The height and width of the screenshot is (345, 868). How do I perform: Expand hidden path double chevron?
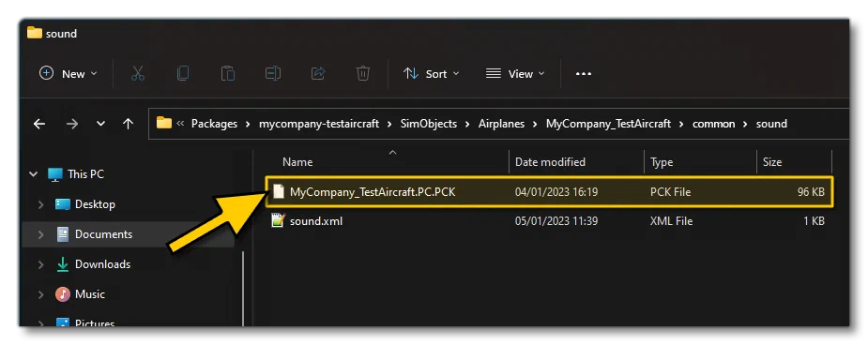coord(180,124)
